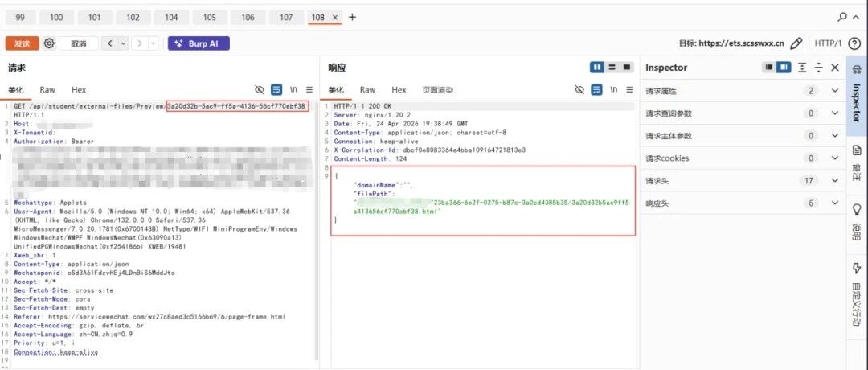868x370 pixels.
Task: Open history dropdown next to forward arrow
Action: [154, 43]
